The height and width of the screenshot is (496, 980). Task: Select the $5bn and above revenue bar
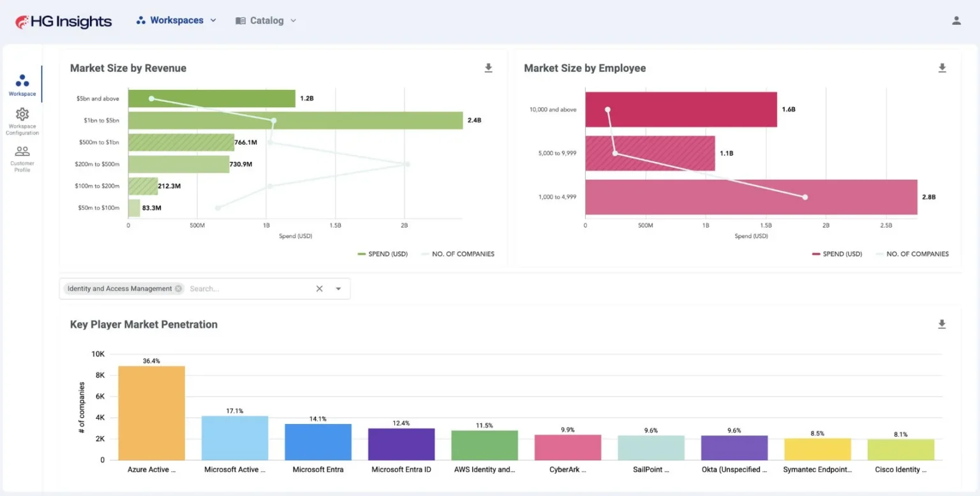click(x=212, y=98)
